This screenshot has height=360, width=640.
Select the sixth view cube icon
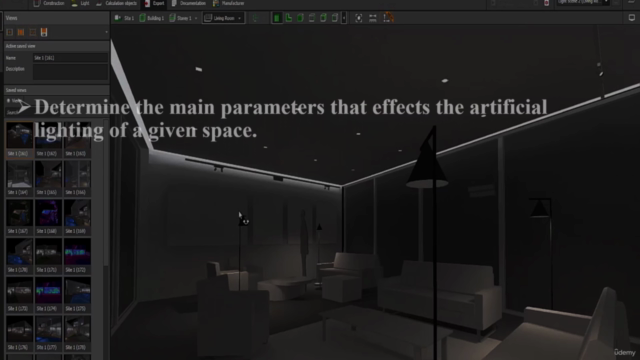coord(335,18)
